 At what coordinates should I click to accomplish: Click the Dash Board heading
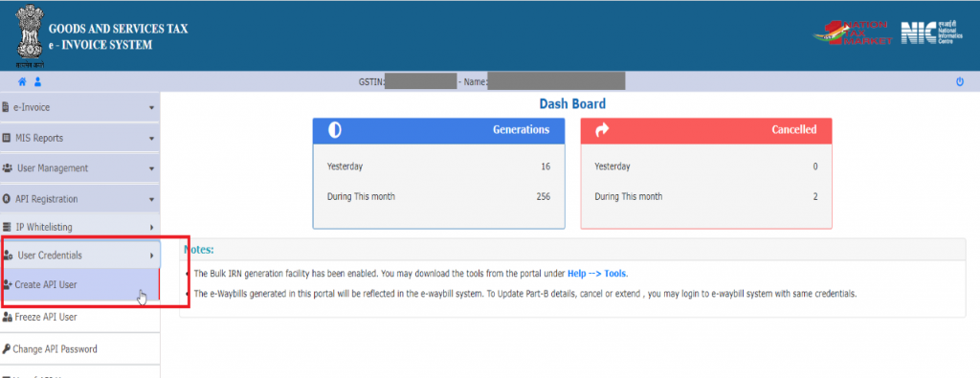click(572, 104)
